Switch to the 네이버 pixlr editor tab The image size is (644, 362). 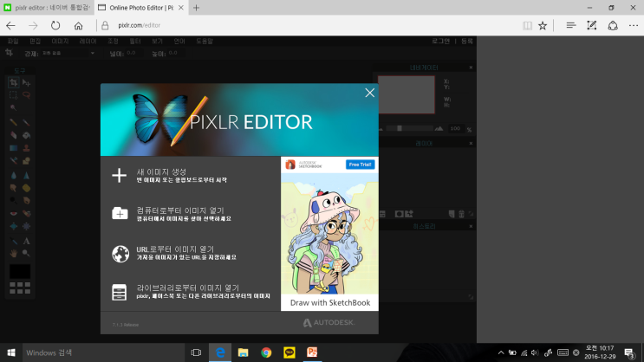(47, 8)
